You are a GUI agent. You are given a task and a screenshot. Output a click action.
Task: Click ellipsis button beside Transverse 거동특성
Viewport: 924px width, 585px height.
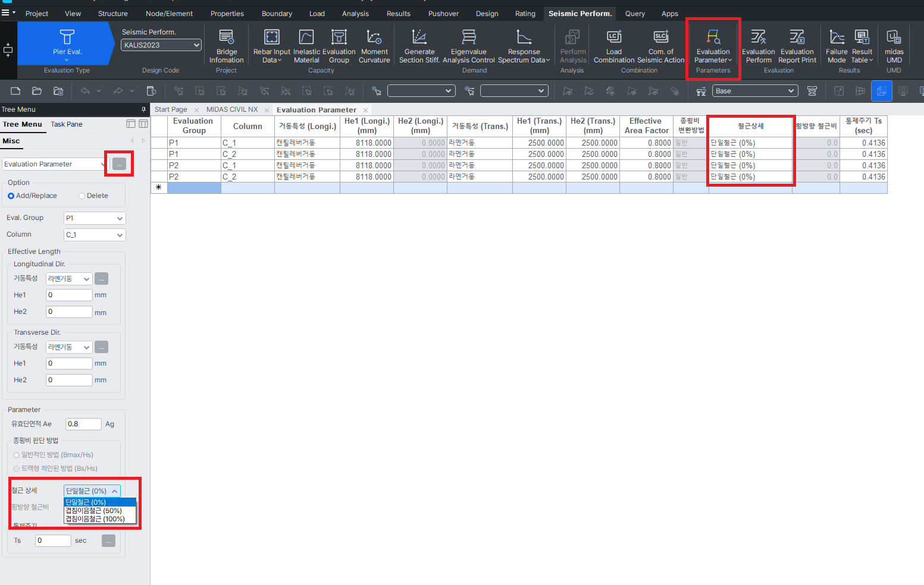point(101,347)
